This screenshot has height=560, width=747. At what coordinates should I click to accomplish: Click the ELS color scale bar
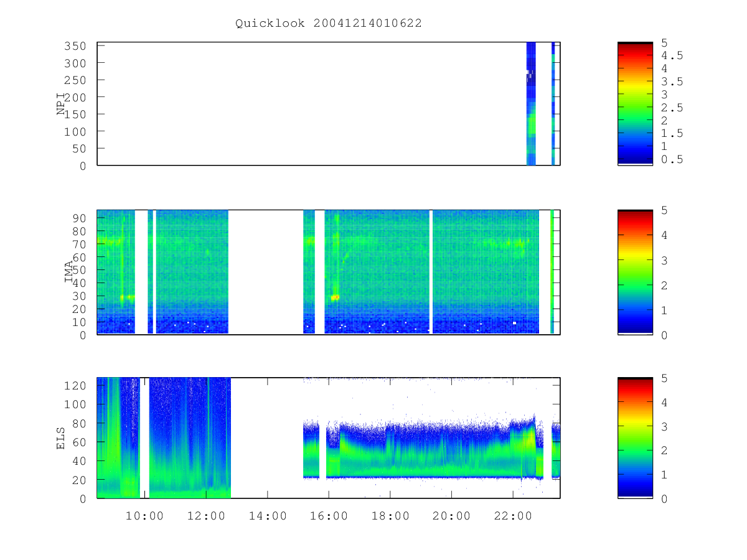tap(635, 438)
